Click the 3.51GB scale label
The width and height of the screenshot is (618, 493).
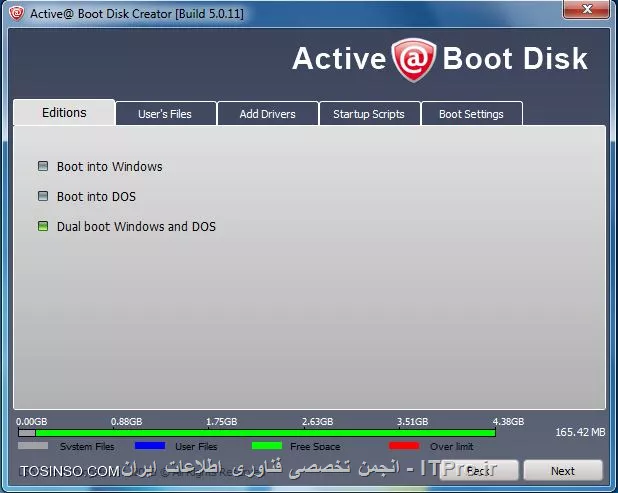point(413,421)
